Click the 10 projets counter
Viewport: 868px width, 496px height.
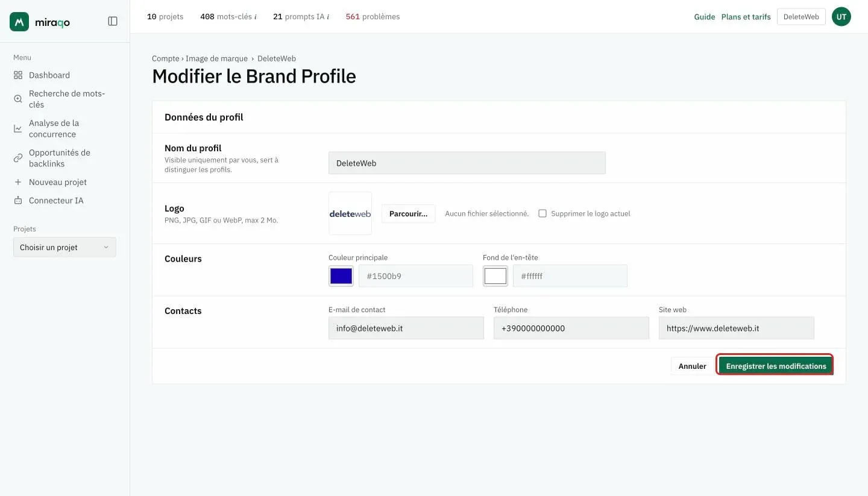coord(165,17)
